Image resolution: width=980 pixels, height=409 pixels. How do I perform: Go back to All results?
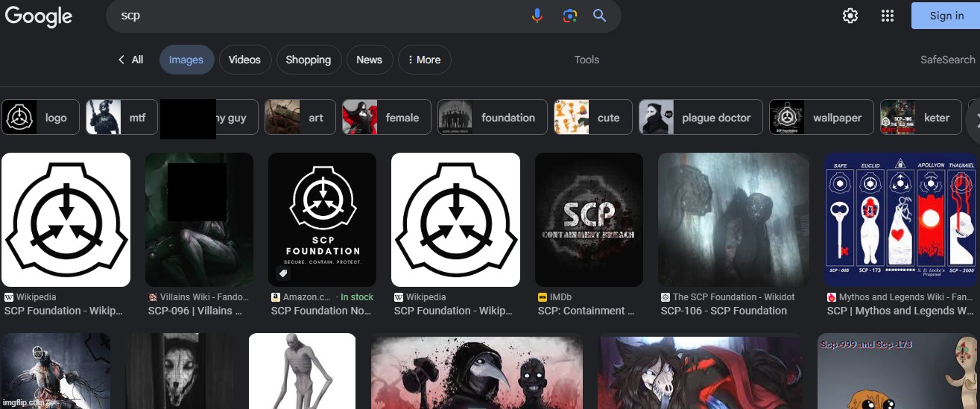130,60
